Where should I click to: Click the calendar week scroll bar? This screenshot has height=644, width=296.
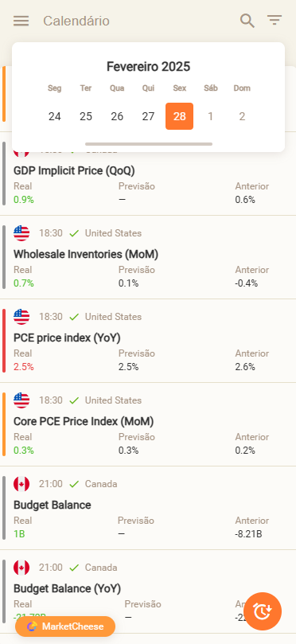coord(149,144)
